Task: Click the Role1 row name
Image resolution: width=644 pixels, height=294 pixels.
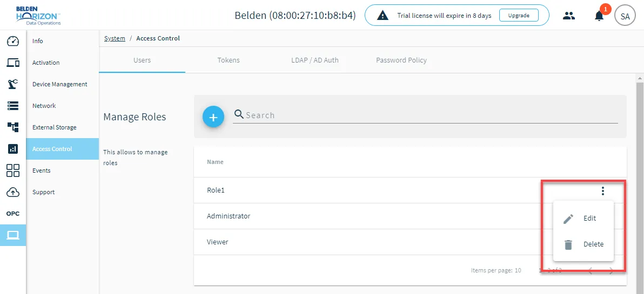Action: point(216,190)
